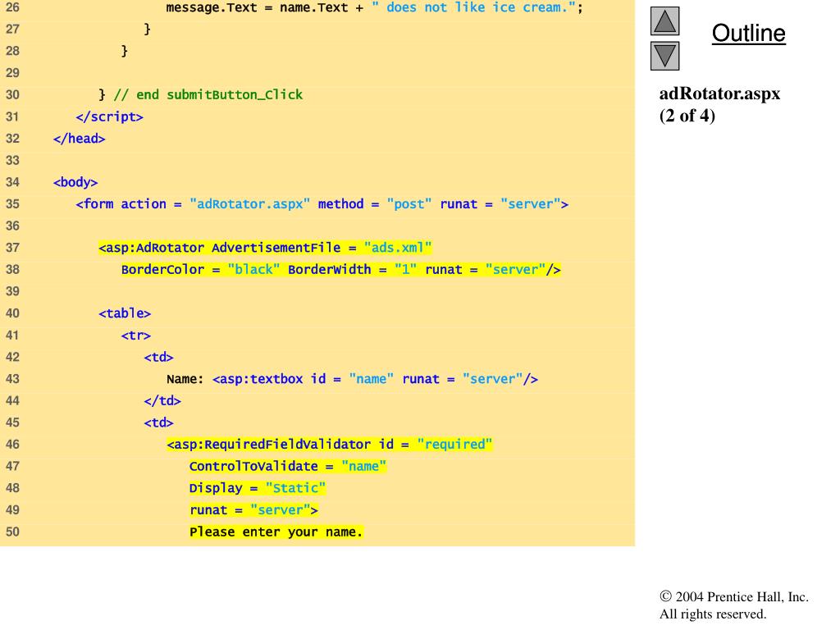Select the <tr> tag on line 41
Viewport: 840px width, 630px height.
[136, 336]
